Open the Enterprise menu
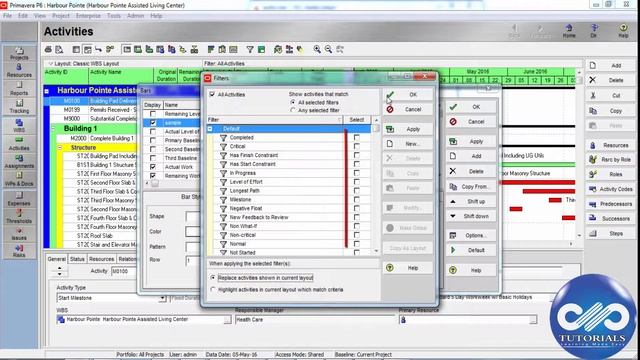The image size is (640, 360). [x=88, y=16]
